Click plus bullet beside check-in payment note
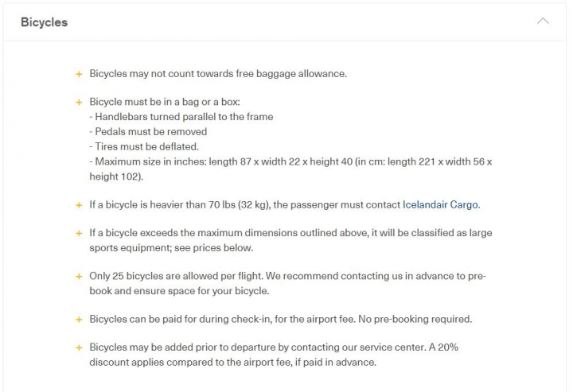The width and height of the screenshot is (573, 392). pos(79,320)
